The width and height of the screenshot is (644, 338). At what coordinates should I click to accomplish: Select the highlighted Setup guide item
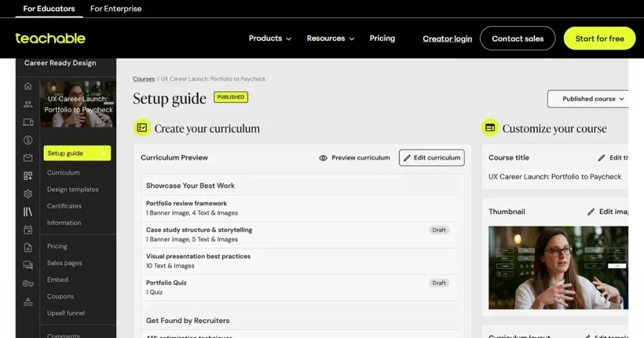[77, 153]
